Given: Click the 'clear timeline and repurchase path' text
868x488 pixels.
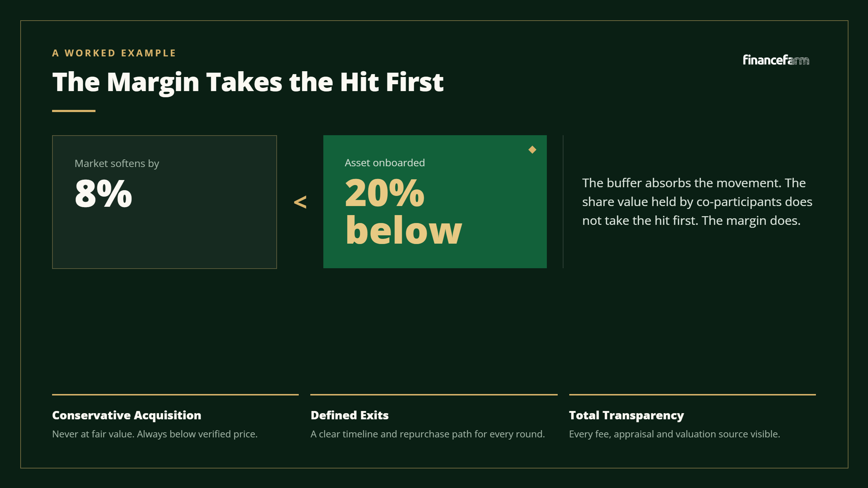Looking at the screenshot, I should [x=428, y=434].
